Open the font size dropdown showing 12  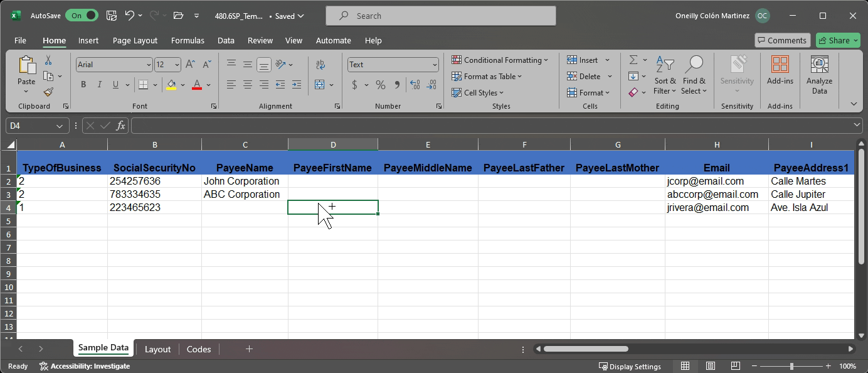pyautogui.click(x=177, y=65)
